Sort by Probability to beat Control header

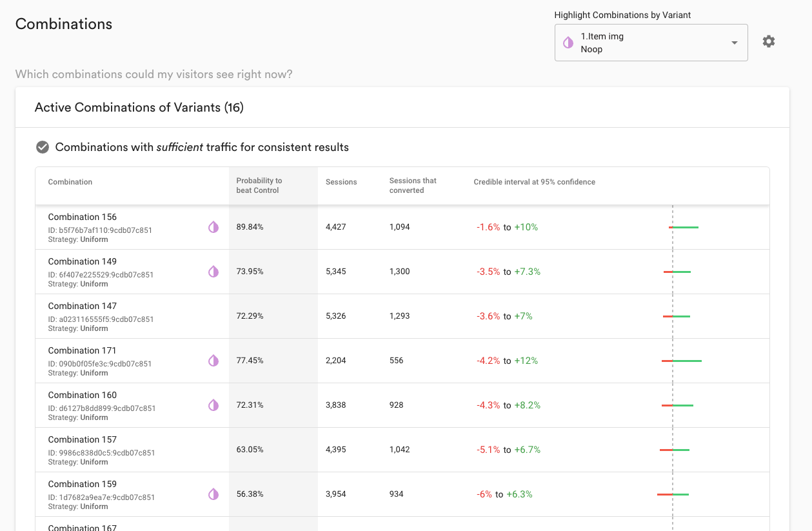tap(259, 186)
